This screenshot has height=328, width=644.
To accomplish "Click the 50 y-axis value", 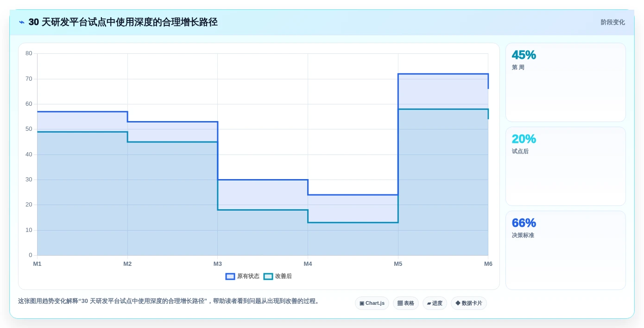I will click(29, 129).
